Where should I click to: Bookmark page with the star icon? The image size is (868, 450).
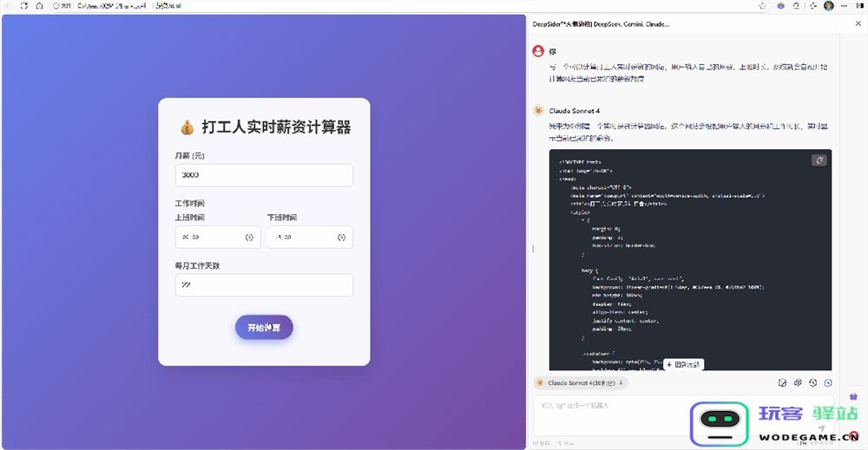tap(762, 5)
